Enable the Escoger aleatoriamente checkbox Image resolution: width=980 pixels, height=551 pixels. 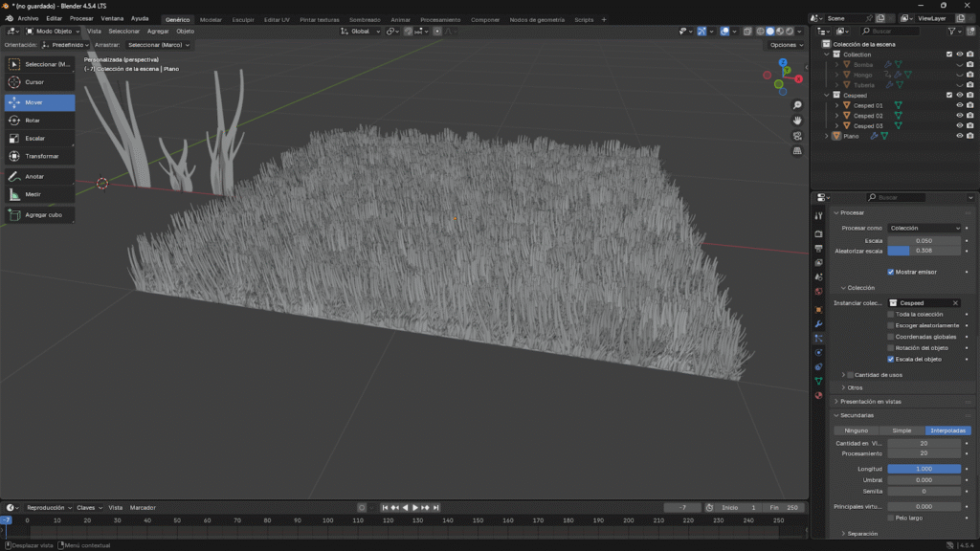tap(891, 325)
